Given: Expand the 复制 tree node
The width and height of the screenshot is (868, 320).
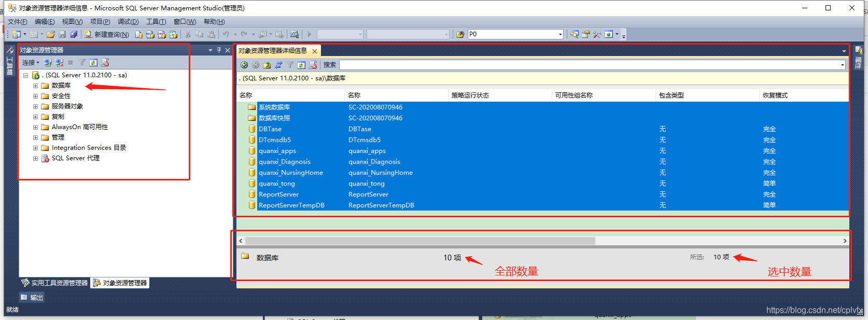Looking at the screenshot, I should coord(35,117).
